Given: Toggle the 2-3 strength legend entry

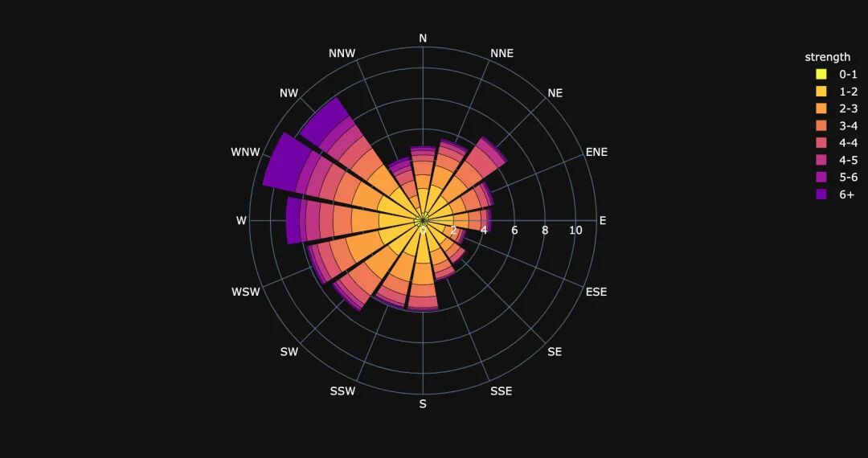Looking at the screenshot, I should click(836, 108).
